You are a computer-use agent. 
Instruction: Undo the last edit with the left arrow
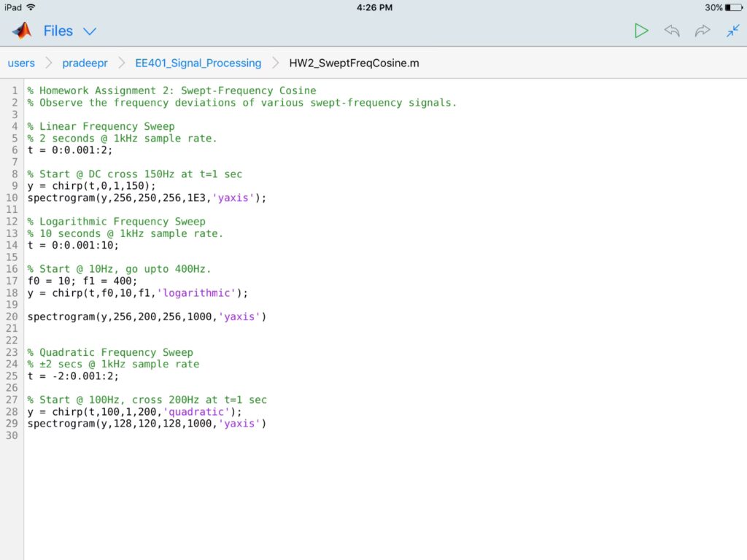point(672,31)
